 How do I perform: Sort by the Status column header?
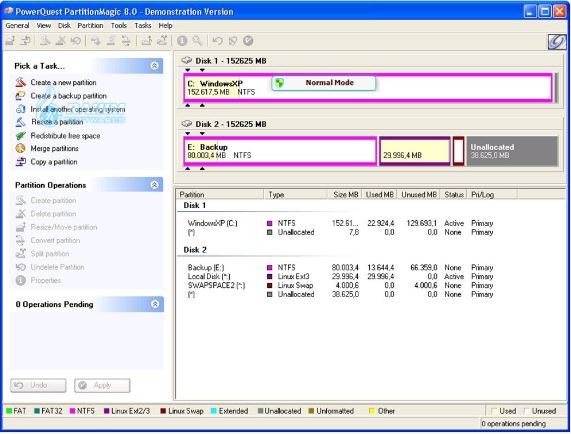pos(453,194)
